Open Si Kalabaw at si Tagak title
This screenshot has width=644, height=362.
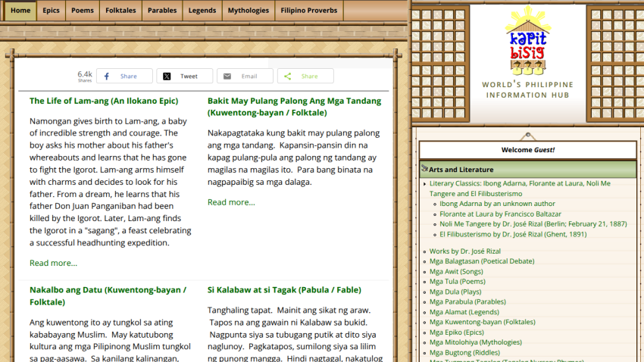(284, 290)
